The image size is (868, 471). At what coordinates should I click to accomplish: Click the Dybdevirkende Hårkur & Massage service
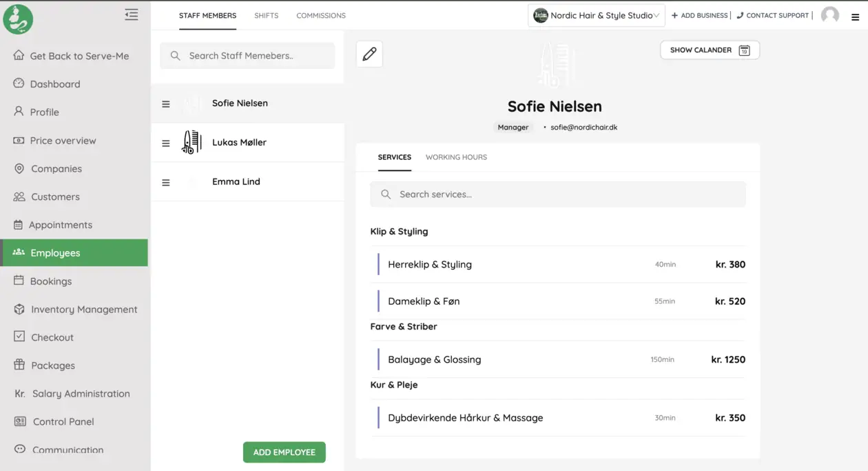[558, 418]
